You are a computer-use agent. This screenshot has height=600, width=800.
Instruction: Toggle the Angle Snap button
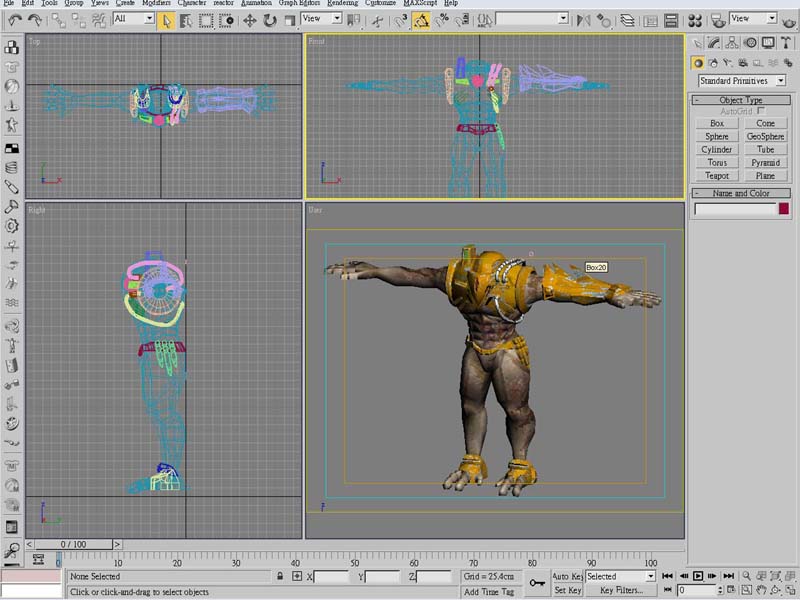[421, 21]
